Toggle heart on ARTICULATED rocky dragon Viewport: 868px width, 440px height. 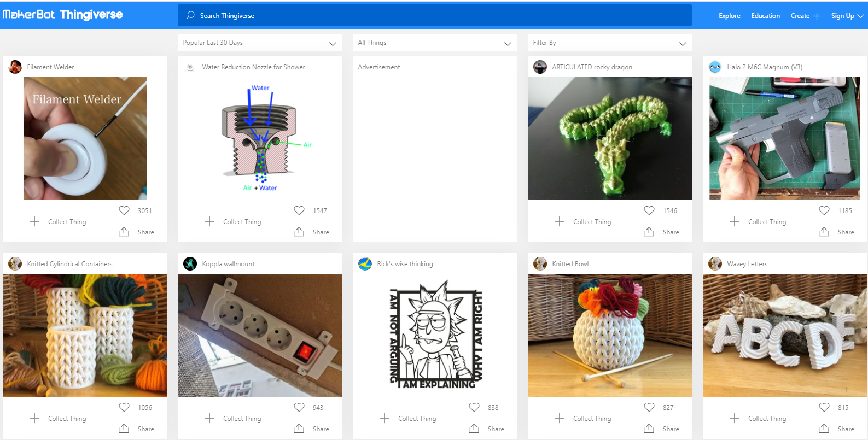(x=649, y=210)
